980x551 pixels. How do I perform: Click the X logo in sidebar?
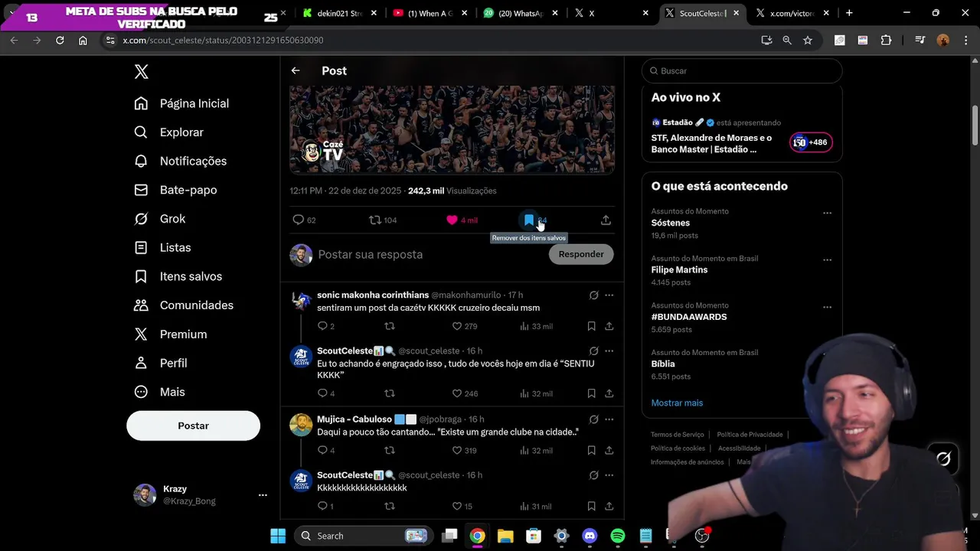pos(141,71)
